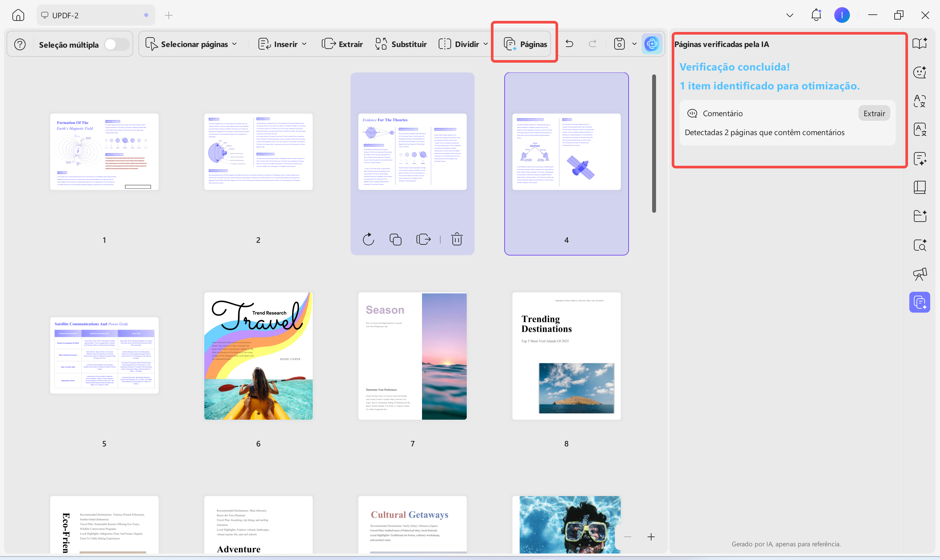Click the undo arrow in the toolbar
The height and width of the screenshot is (560, 940).
(x=570, y=44)
